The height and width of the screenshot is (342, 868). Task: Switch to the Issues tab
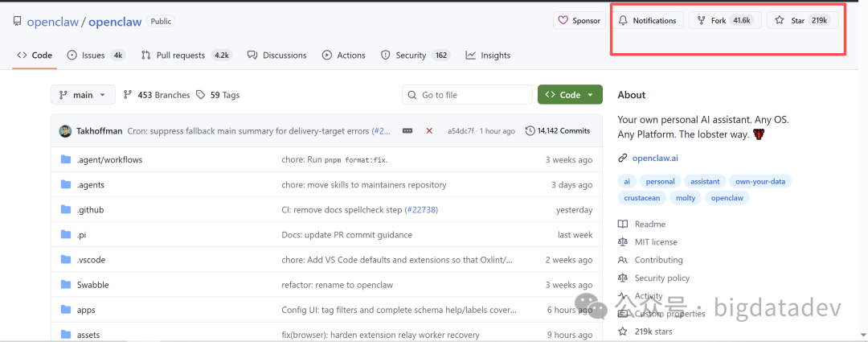coord(96,56)
